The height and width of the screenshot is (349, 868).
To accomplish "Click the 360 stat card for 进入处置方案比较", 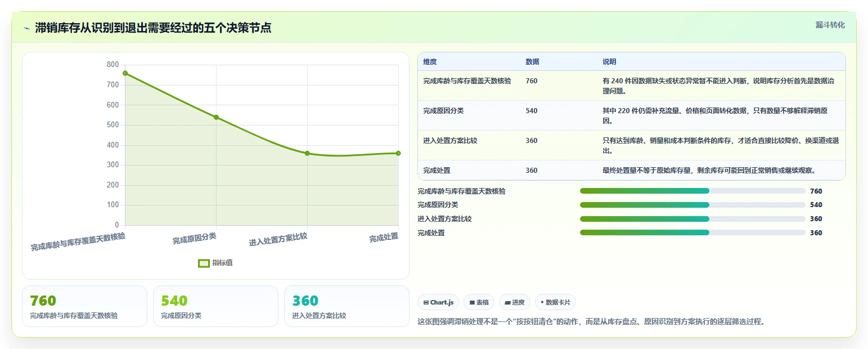I will (x=347, y=306).
